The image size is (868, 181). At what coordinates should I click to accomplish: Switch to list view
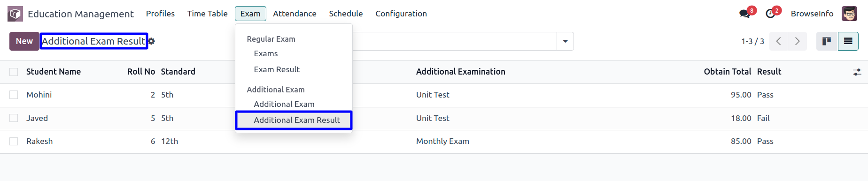[x=848, y=41]
